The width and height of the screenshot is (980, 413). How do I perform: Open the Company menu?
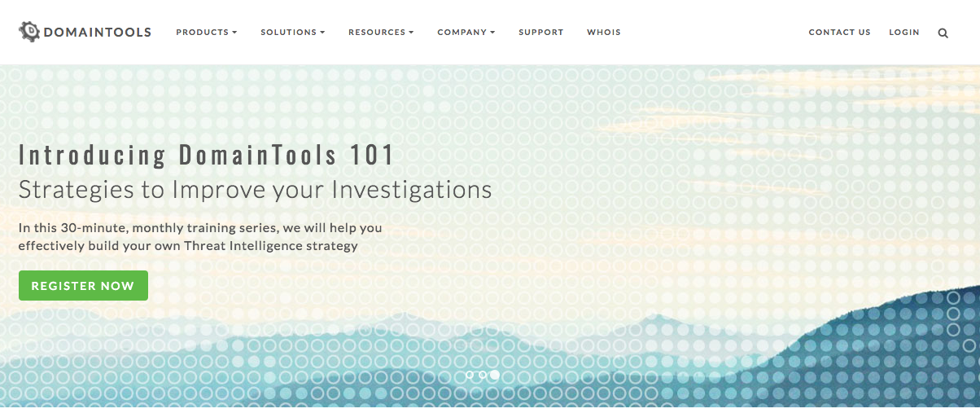[x=462, y=33]
